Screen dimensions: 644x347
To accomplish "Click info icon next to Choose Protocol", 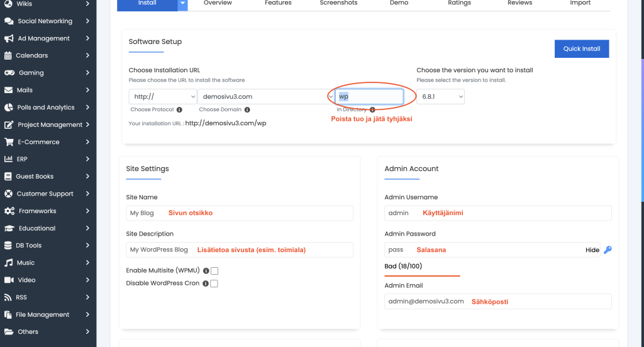I will pyautogui.click(x=179, y=110).
